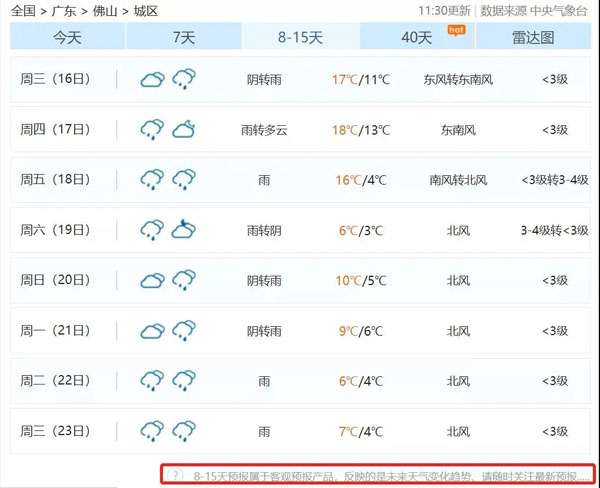Click the 周五 (18日) forecast row
Image resolution: width=600 pixels, height=488 pixels.
click(x=300, y=180)
